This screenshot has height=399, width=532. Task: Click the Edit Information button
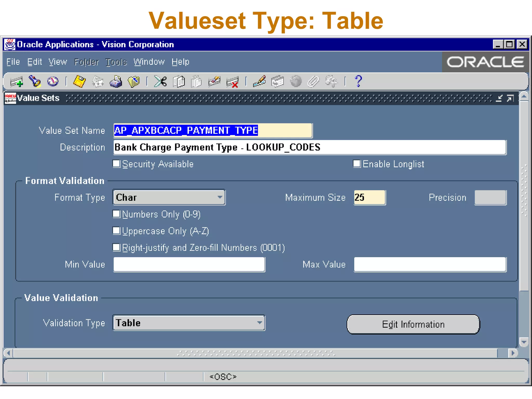coord(413,324)
